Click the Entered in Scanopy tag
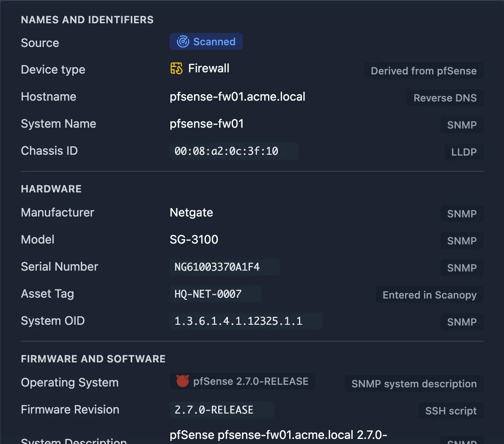The image size is (504, 444). (x=430, y=295)
